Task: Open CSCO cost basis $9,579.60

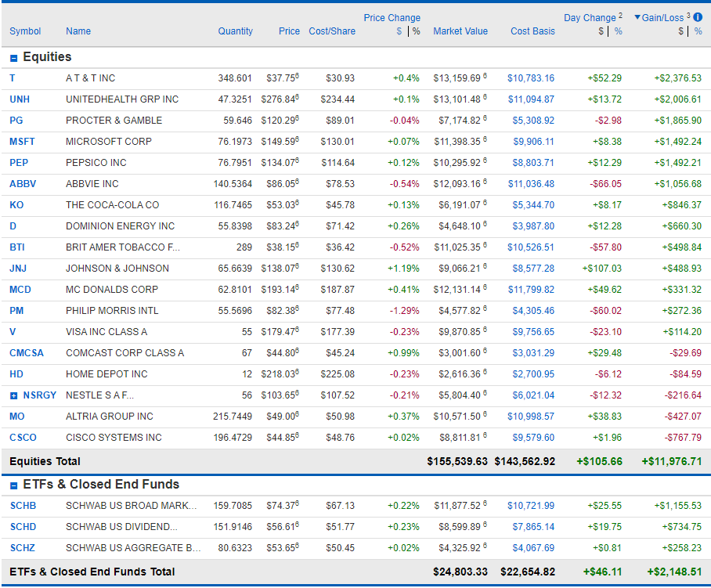Action: [533, 438]
